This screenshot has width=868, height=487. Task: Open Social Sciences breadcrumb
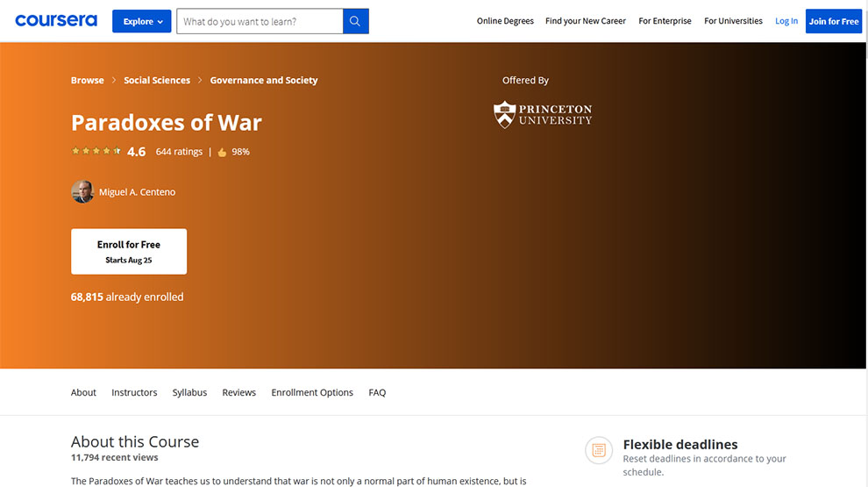[157, 81]
